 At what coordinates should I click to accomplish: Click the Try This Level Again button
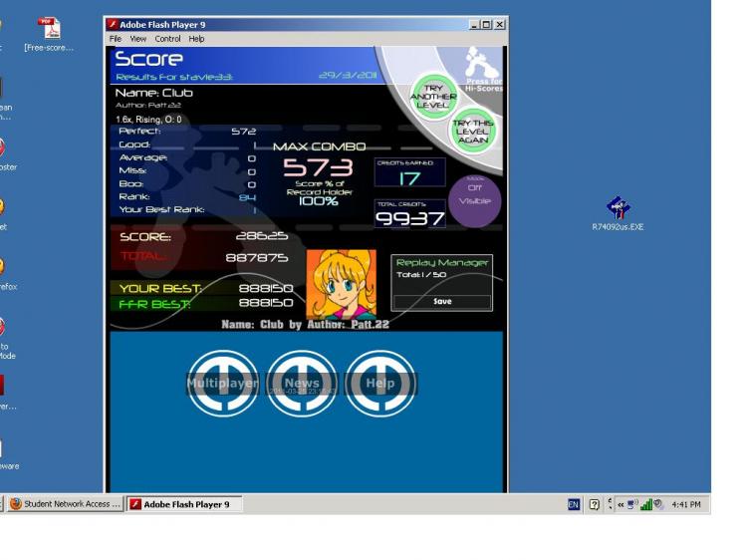coord(472,132)
